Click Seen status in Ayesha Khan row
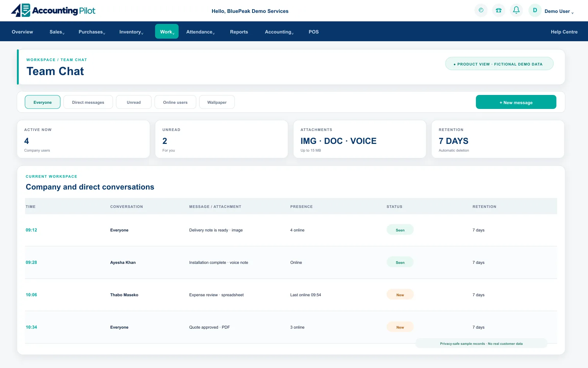 click(x=400, y=262)
